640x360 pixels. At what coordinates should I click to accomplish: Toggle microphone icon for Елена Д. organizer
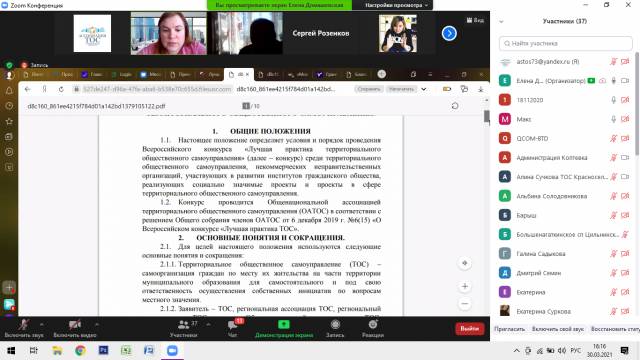[x=613, y=81]
